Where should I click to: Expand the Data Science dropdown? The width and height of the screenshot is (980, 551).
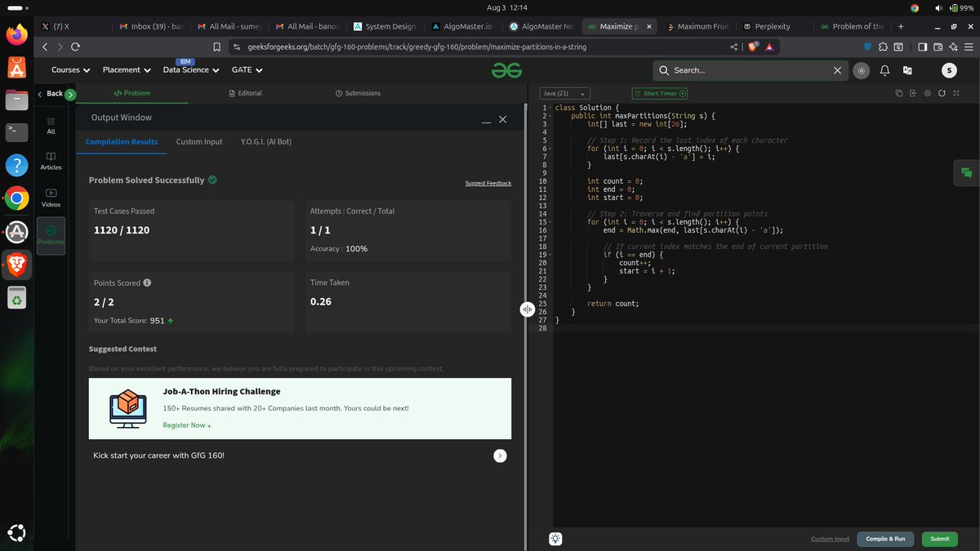point(191,70)
